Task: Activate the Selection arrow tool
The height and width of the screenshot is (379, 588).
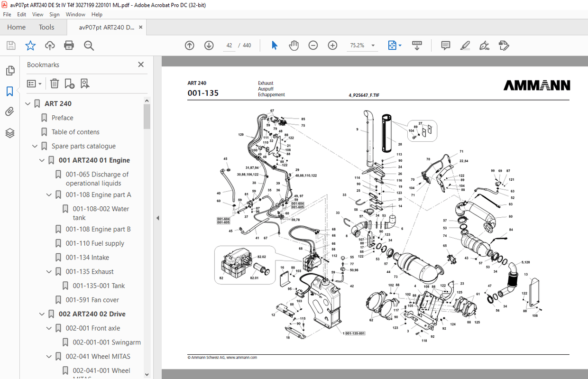Action: 274,45
